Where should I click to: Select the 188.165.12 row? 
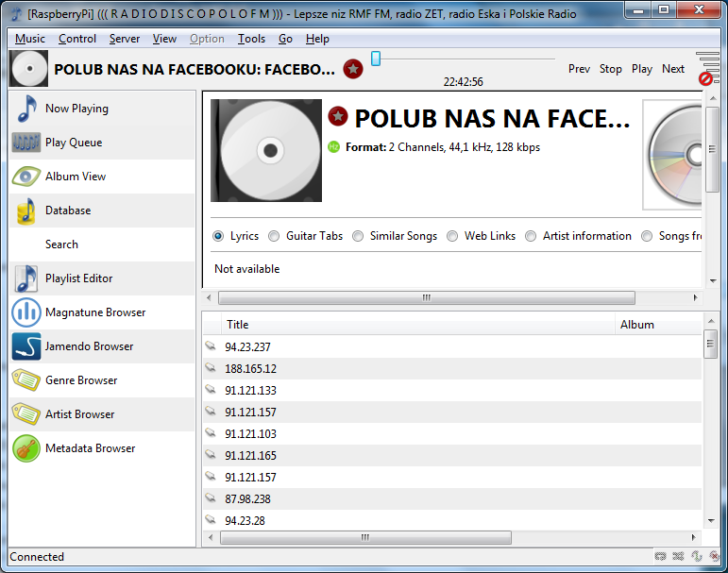pyautogui.click(x=452, y=369)
